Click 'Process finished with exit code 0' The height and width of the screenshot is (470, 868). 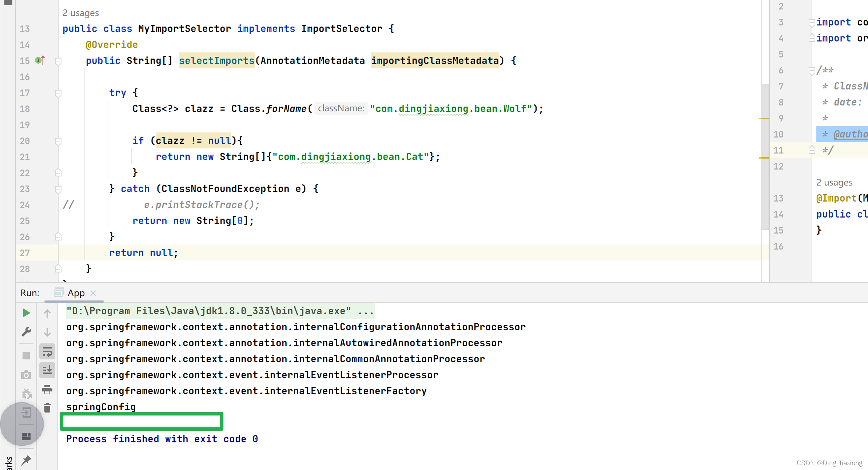pos(162,439)
